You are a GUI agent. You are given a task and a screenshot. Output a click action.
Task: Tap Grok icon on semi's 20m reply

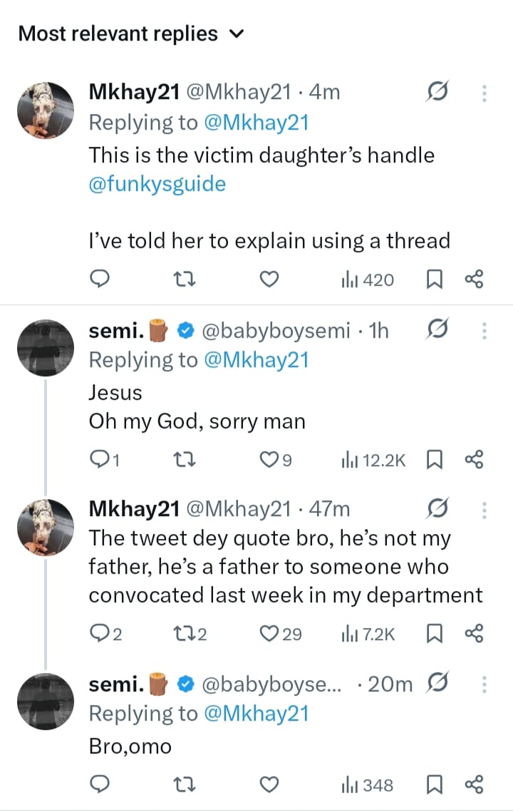pyautogui.click(x=437, y=684)
